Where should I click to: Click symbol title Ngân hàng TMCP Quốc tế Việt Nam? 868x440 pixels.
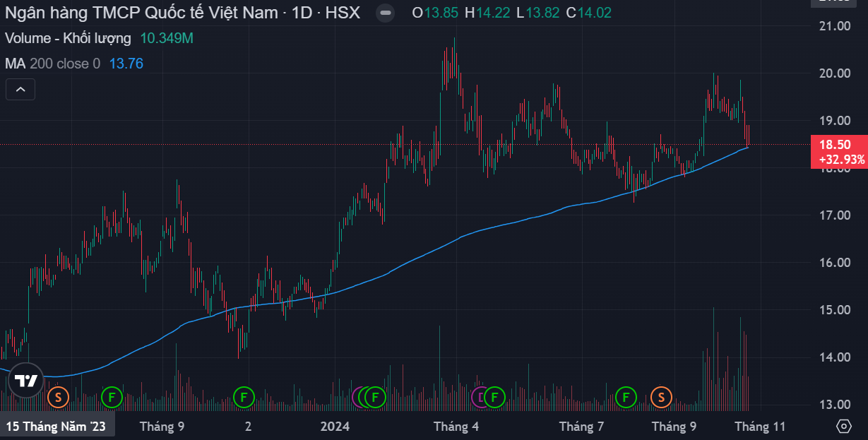(x=143, y=13)
